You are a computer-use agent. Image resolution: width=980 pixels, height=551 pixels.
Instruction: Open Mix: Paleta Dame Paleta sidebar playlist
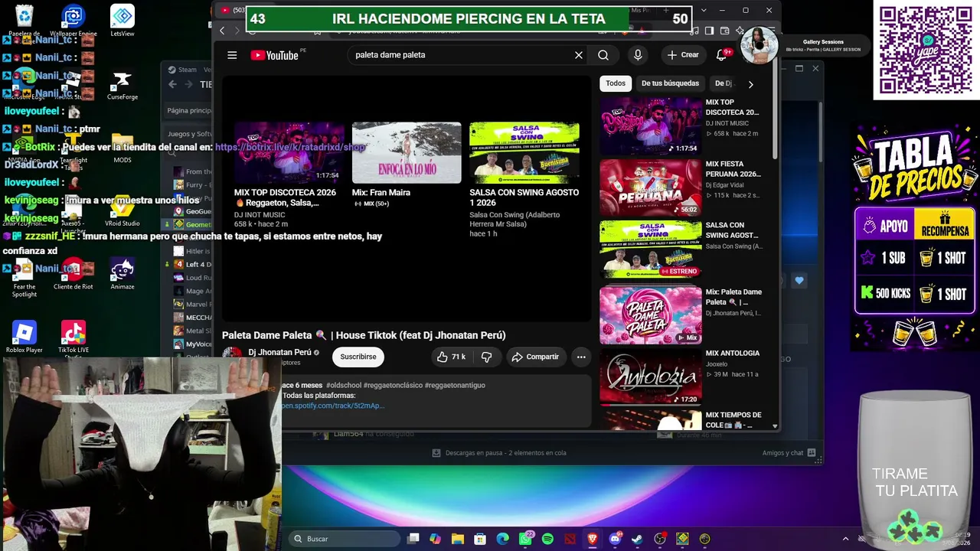coord(650,315)
